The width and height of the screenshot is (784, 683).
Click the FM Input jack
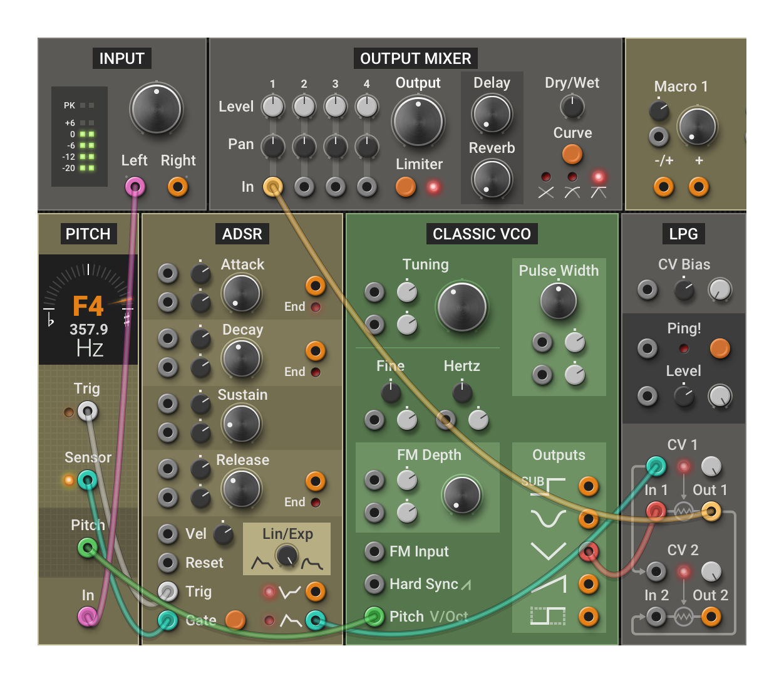[x=374, y=551]
